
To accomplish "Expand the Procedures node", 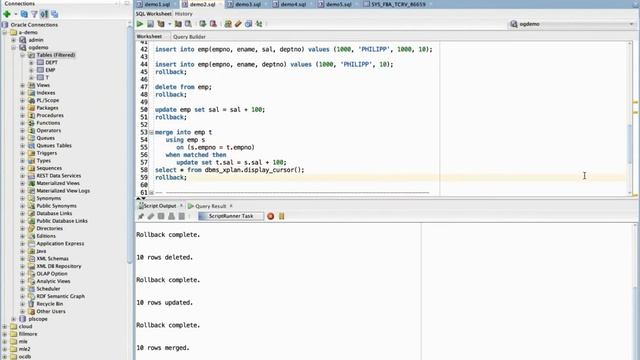I will tap(22, 116).
